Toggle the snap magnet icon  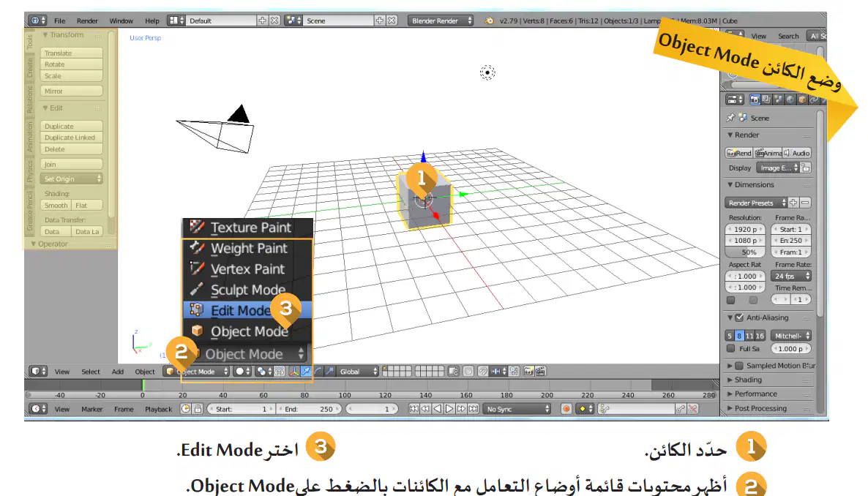point(483,372)
